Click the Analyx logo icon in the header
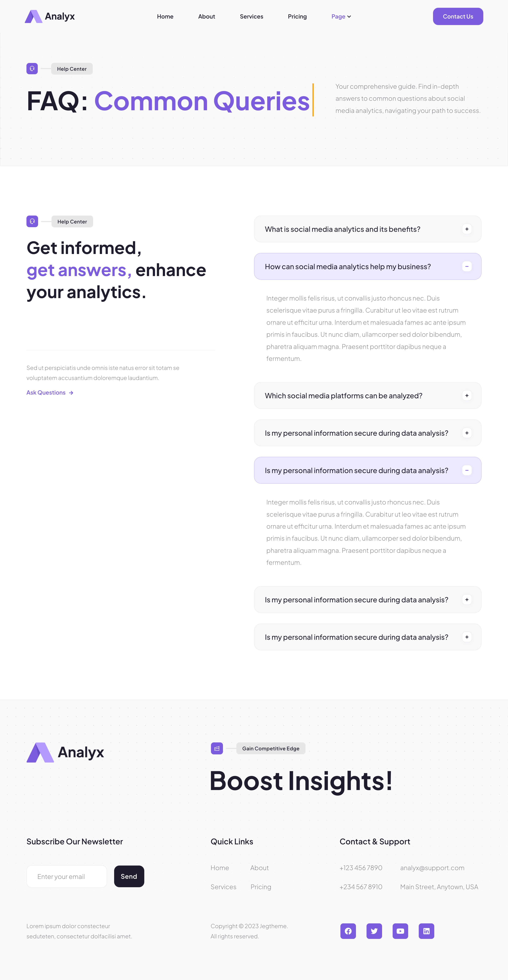Viewport: 508px width, 980px height. click(34, 16)
